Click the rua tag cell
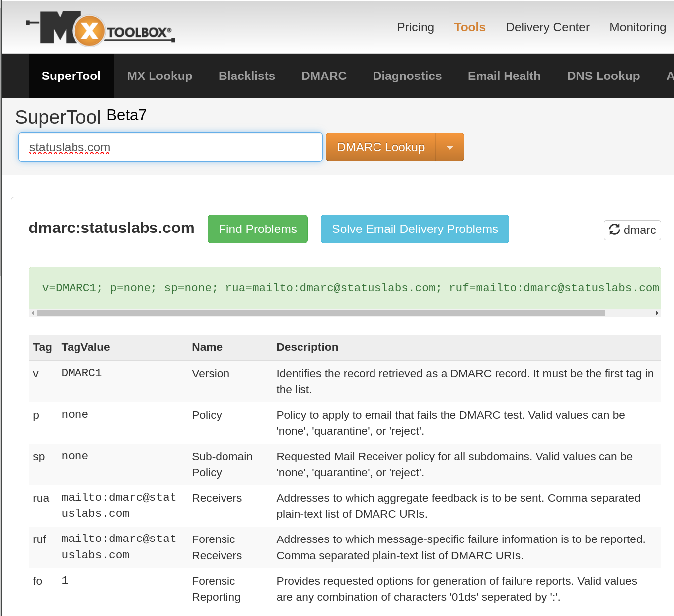Screen dimensions: 674x616 (42, 506)
